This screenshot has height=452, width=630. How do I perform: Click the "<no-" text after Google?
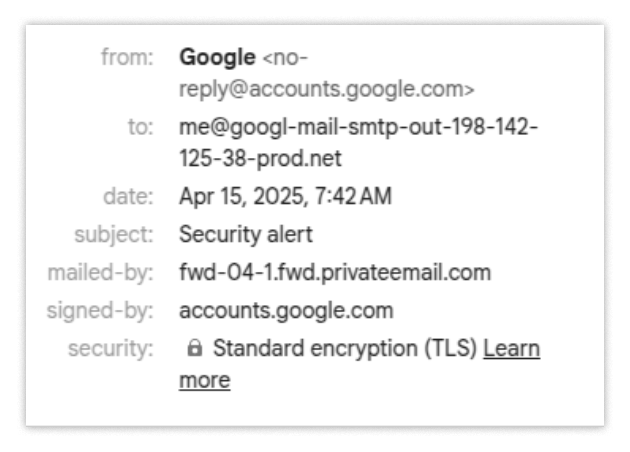(x=285, y=57)
